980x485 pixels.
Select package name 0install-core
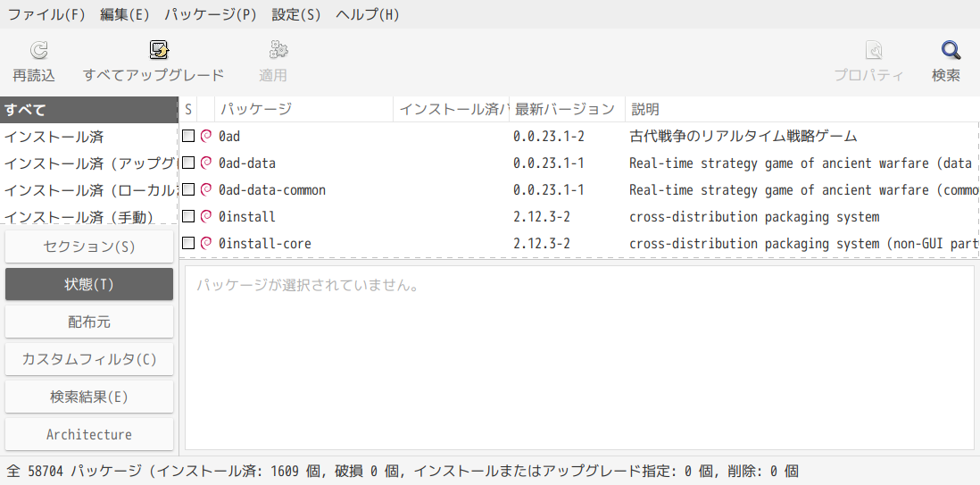[x=265, y=244]
